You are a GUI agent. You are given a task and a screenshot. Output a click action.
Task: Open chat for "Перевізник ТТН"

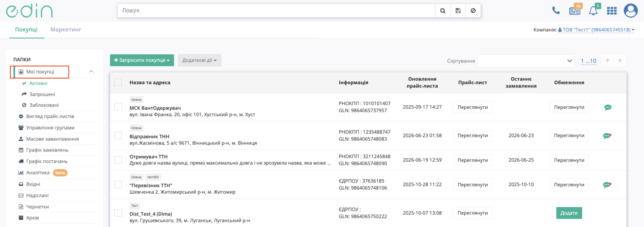(x=607, y=185)
